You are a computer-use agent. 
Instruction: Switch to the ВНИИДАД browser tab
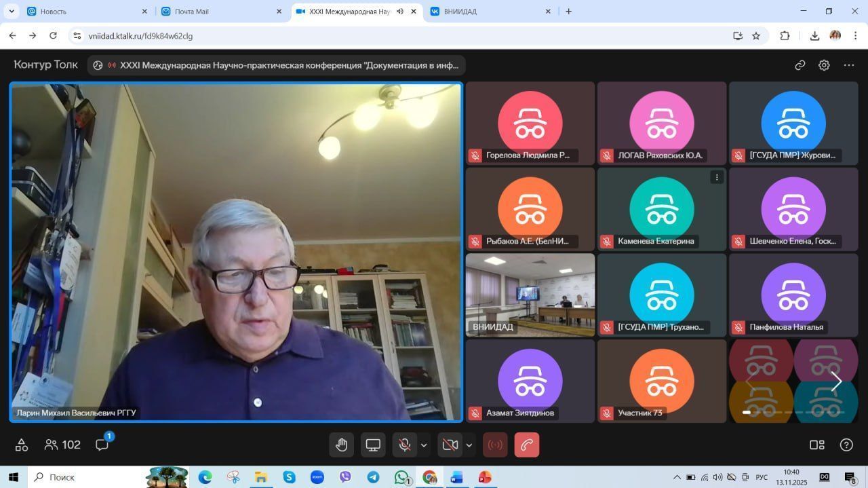[485, 12]
